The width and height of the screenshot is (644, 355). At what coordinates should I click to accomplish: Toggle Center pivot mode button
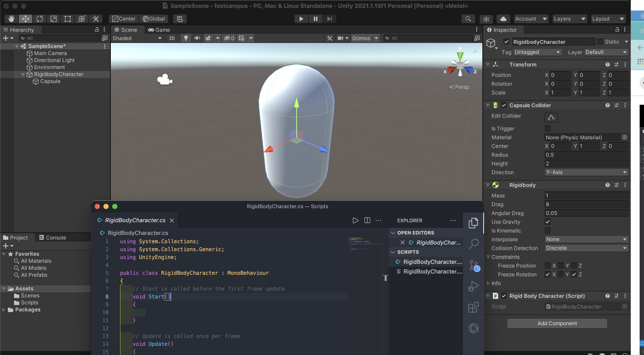pos(124,19)
